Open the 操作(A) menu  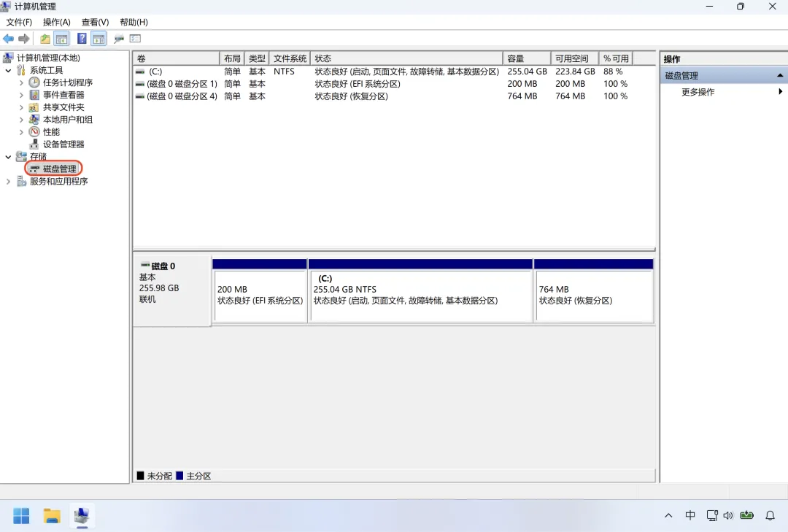[x=57, y=22]
